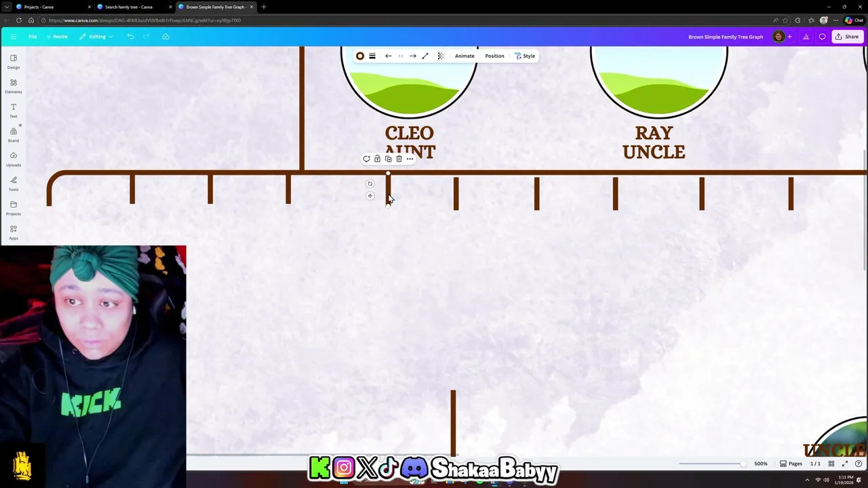Screen dimensions: 868x488
Task: Expand the Editing mode dropdown
Action: tap(96, 37)
